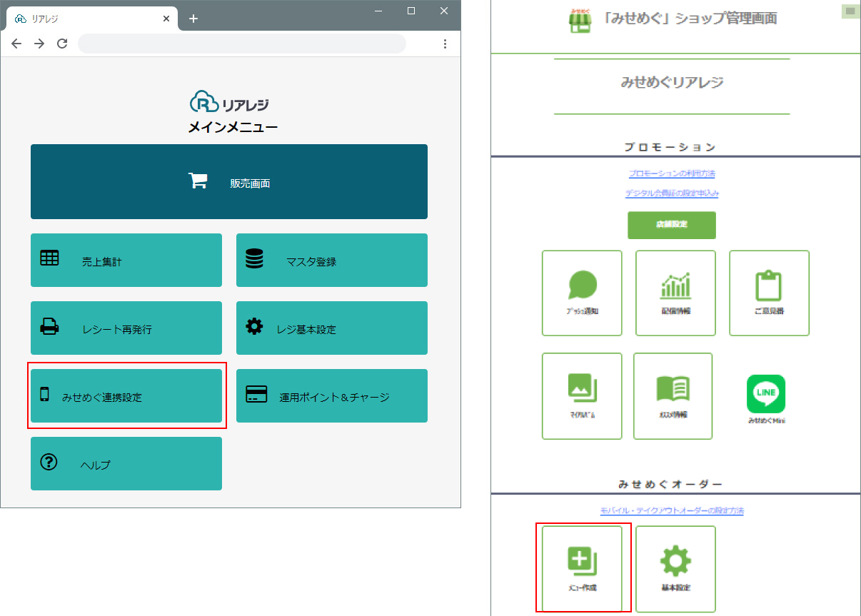Image resolution: width=861 pixels, height=616 pixels.
Task: Open ご意見番 clipboard tile
Action: [769, 293]
